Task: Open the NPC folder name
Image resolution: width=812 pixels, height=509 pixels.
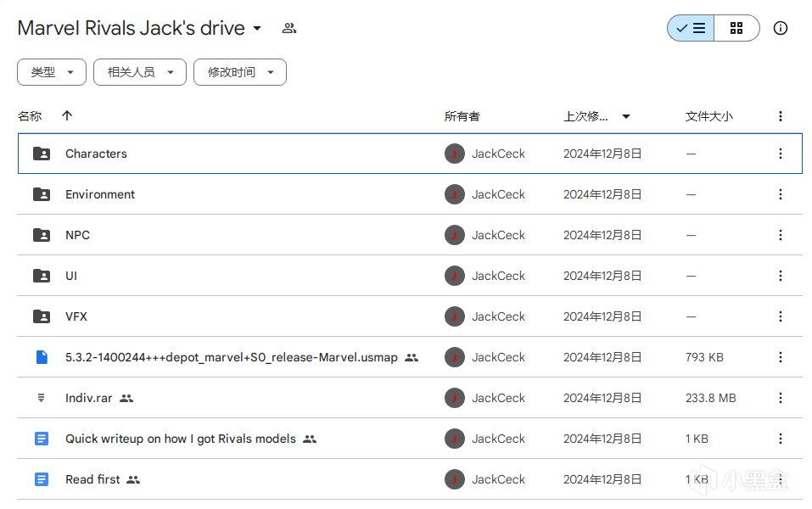Action: [78, 235]
